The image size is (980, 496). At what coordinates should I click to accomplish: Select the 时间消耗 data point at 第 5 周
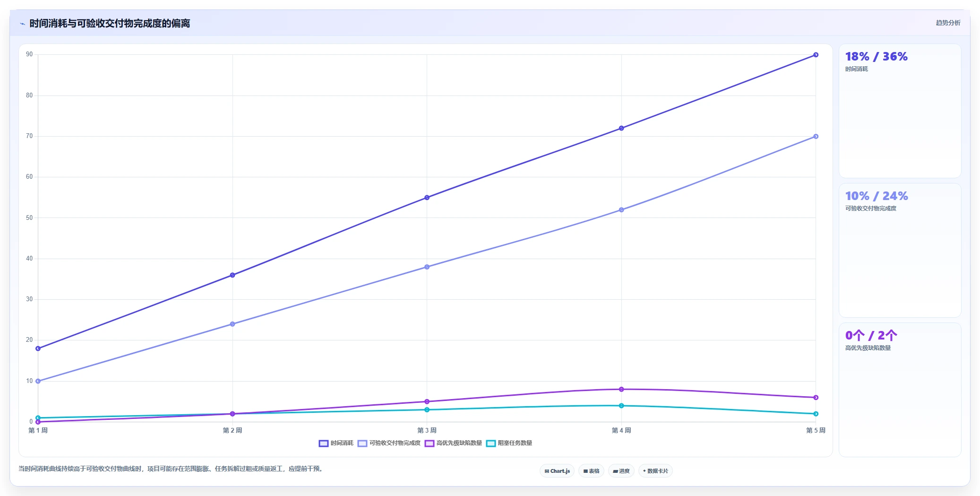(816, 55)
